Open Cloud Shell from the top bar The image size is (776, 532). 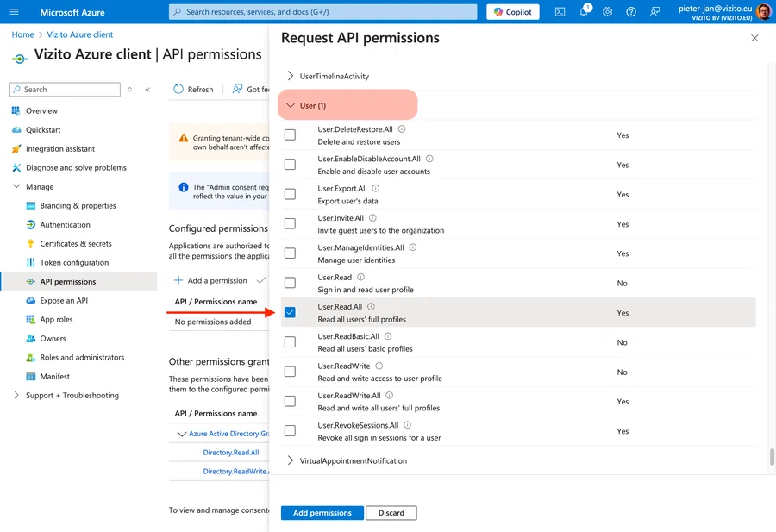click(561, 11)
